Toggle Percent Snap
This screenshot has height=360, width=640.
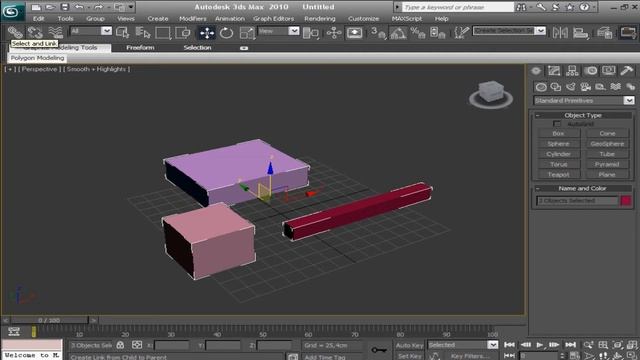pyautogui.click(x=418, y=33)
